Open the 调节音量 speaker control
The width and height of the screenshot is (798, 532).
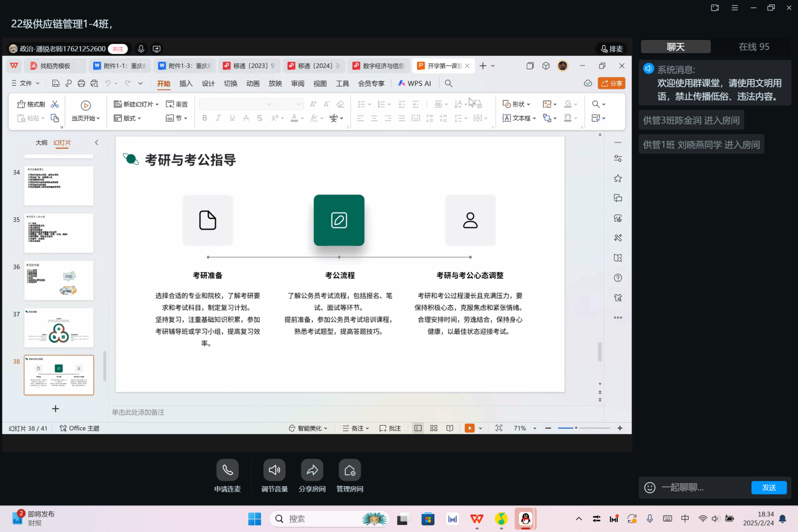pyautogui.click(x=274, y=470)
